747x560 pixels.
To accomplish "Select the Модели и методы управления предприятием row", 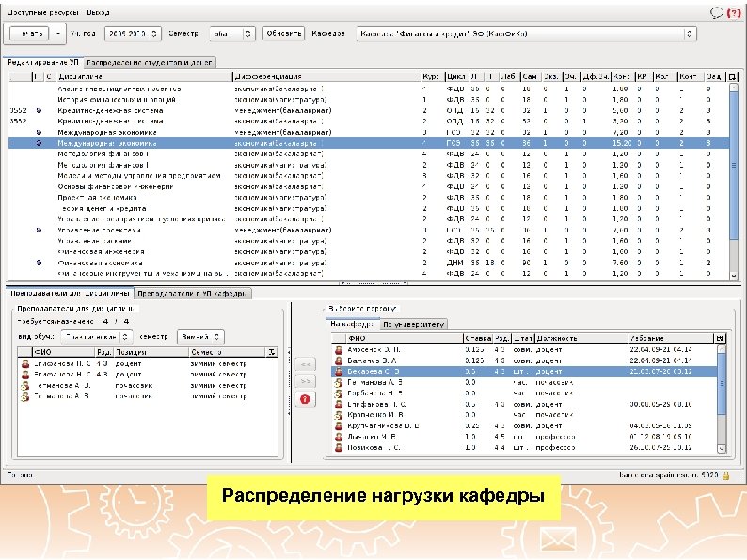I will tap(369, 176).
